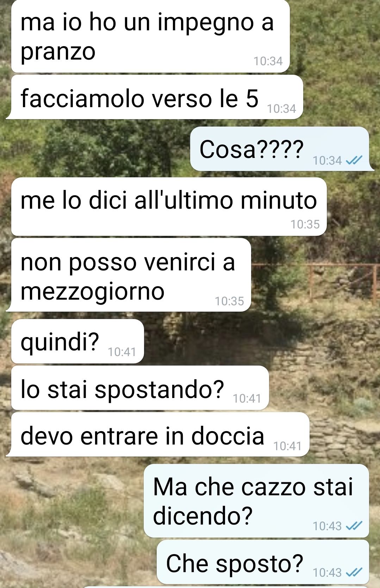Select the message 'ma io ho un impegno a pranzo'
Image resolution: width=380 pixels, height=588 pixels.
tap(150, 36)
